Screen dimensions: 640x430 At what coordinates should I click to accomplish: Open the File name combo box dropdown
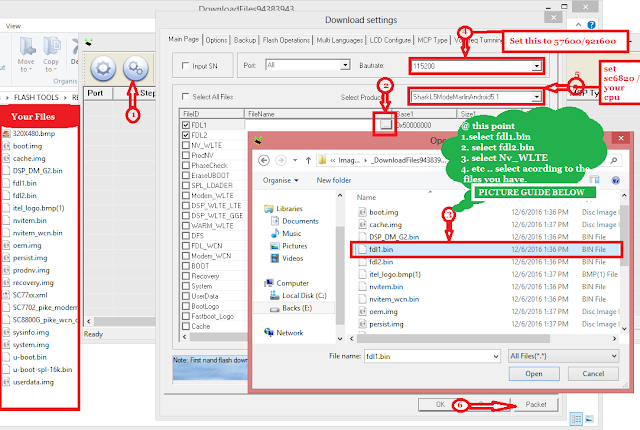(x=496, y=357)
